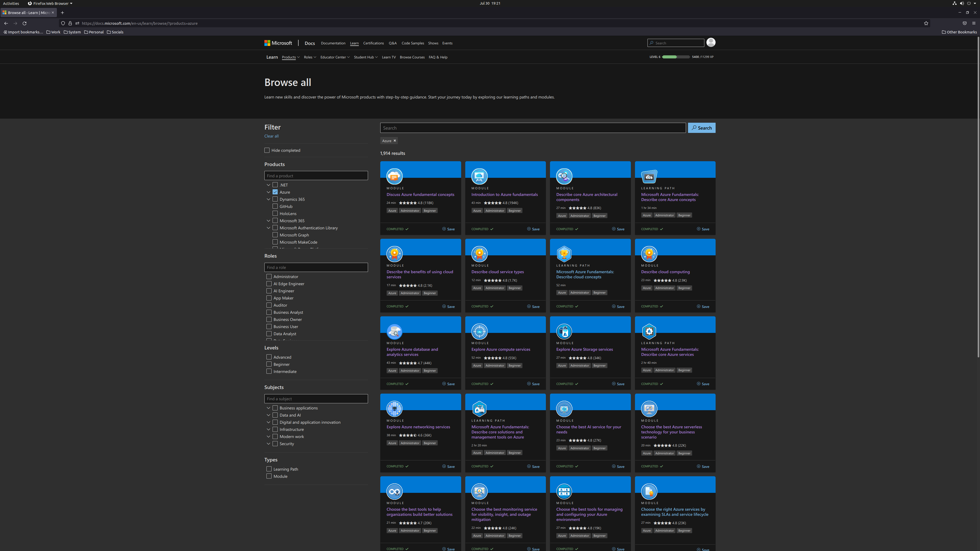Click Explore Azure networking services badge icon
Viewport: 980px width, 551px height.
(395, 409)
